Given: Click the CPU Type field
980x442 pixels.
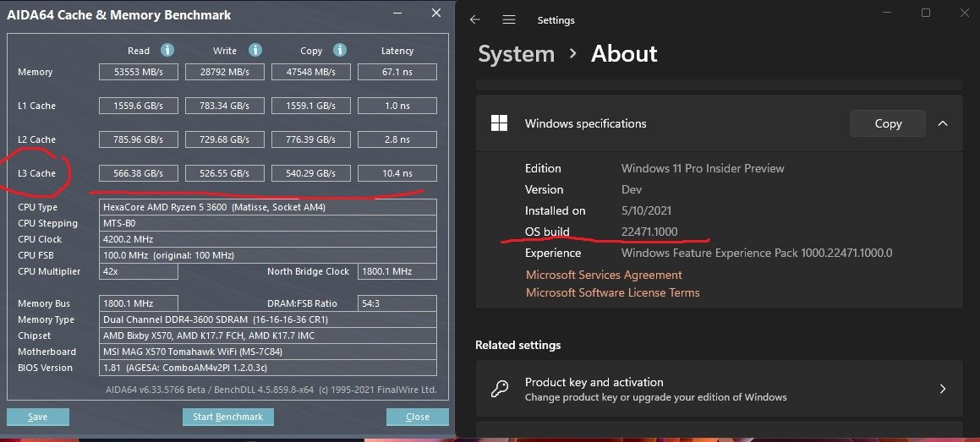Looking at the screenshot, I should (x=268, y=207).
